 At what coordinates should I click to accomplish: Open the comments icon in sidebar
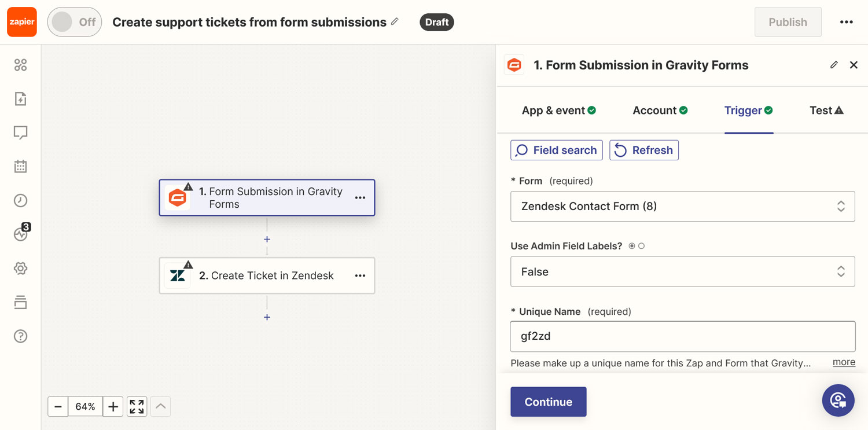21,133
